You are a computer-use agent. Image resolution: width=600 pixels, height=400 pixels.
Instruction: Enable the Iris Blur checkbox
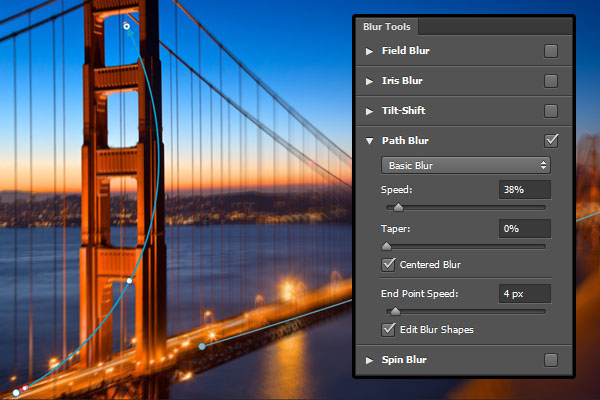tap(551, 81)
